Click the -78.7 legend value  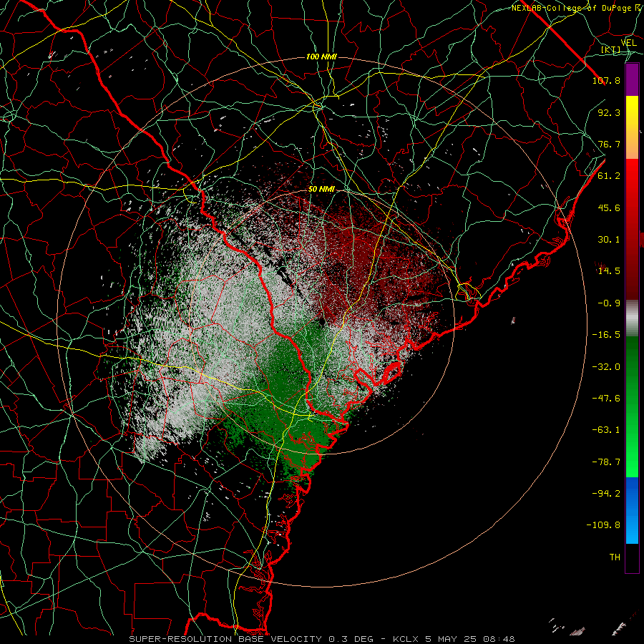coord(606,462)
